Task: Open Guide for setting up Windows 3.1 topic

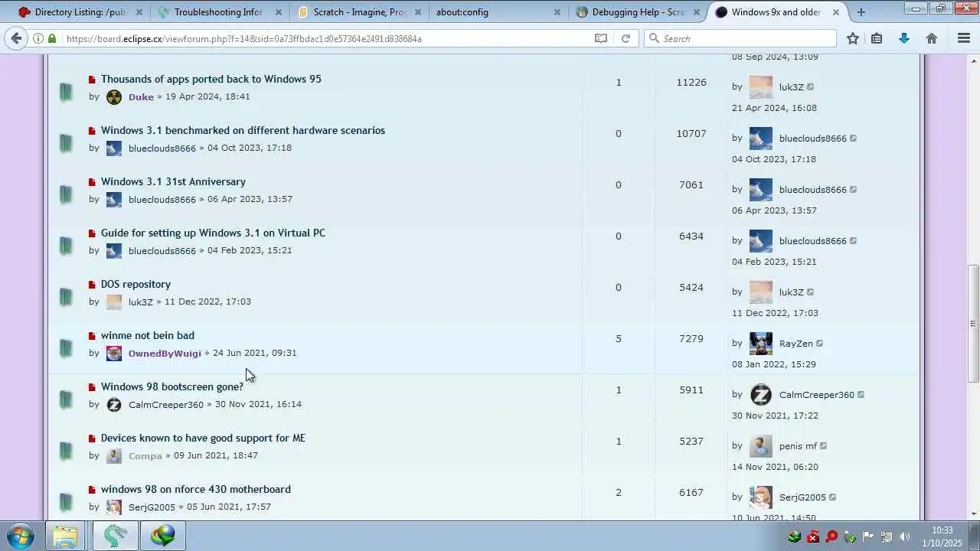Action: coord(213,233)
